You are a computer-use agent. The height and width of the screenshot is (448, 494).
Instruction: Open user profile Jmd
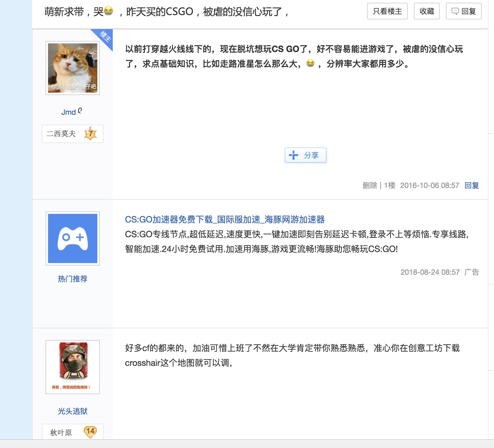pyautogui.click(x=68, y=112)
